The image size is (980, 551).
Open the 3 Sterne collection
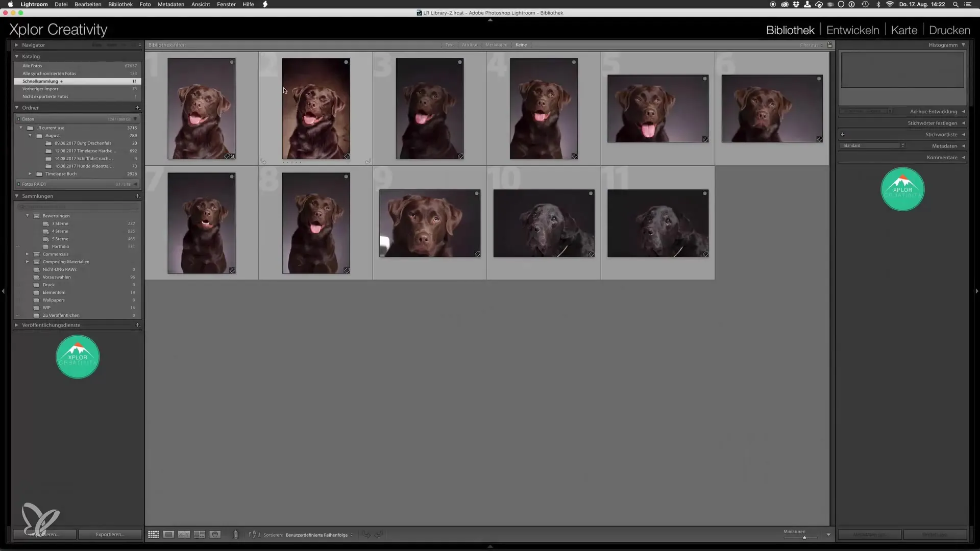[60, 223]
